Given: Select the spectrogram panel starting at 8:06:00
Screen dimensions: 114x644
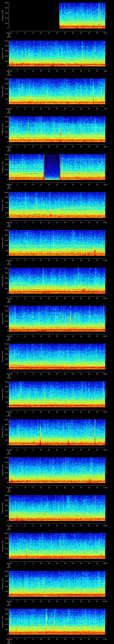Looking at the screenshot, I should click(57, 91).
